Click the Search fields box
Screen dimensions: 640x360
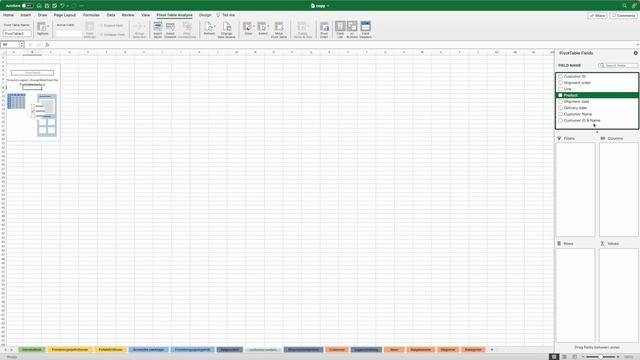tap(618, 65)
